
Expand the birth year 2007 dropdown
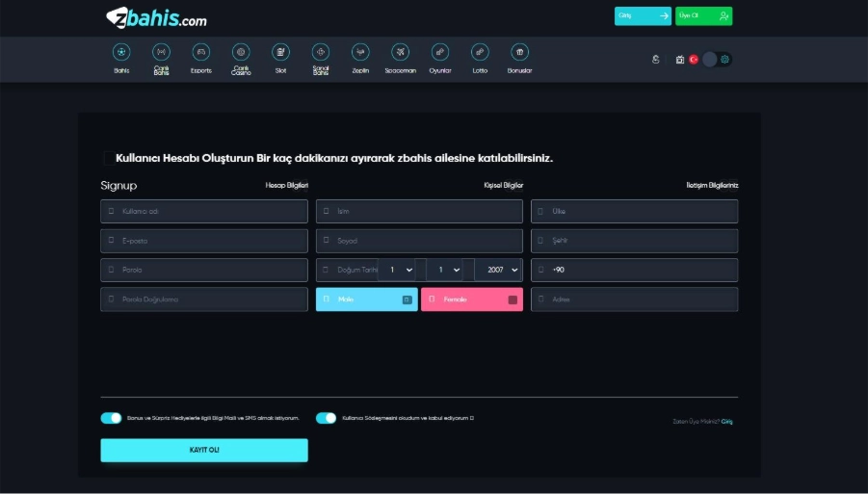pos(500,271)
